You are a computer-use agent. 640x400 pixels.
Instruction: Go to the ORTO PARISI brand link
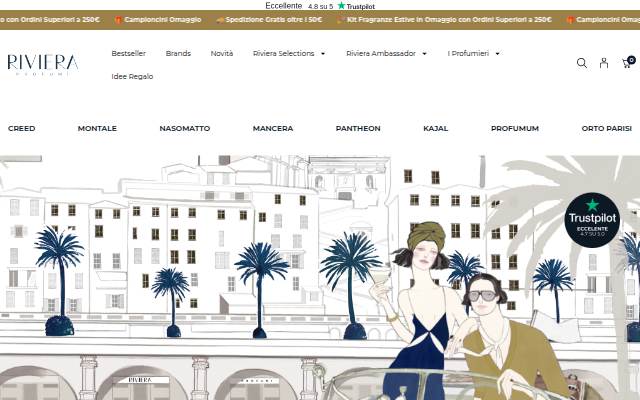(607, 128)
